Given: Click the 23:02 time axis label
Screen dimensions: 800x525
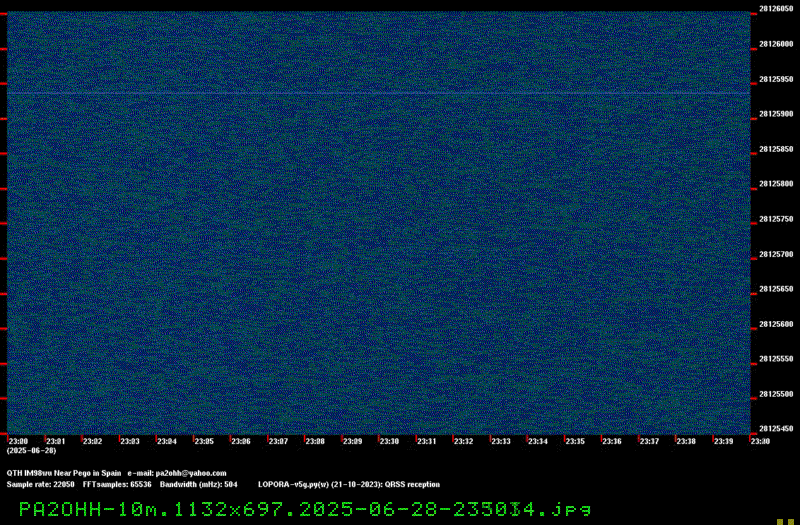Looking at the screenshot, I should point(93,441).
